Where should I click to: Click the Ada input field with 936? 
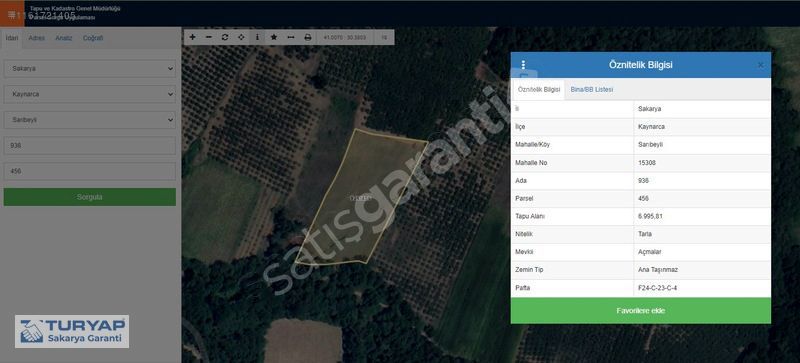(x=90, y=146)
